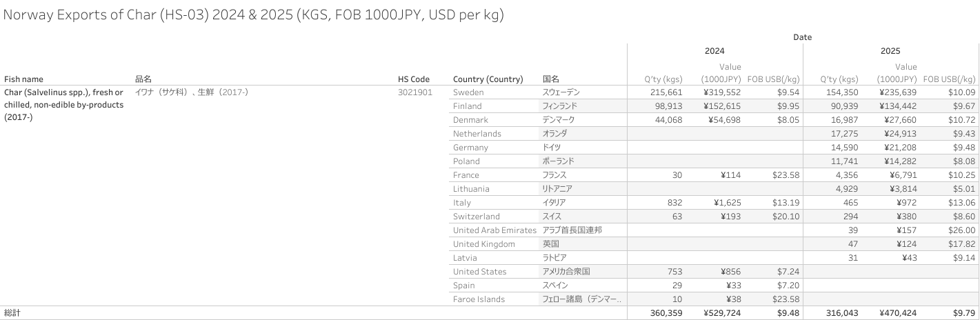Click the Country (Country) column header
The image size is (980, 320).
point(488,79)
